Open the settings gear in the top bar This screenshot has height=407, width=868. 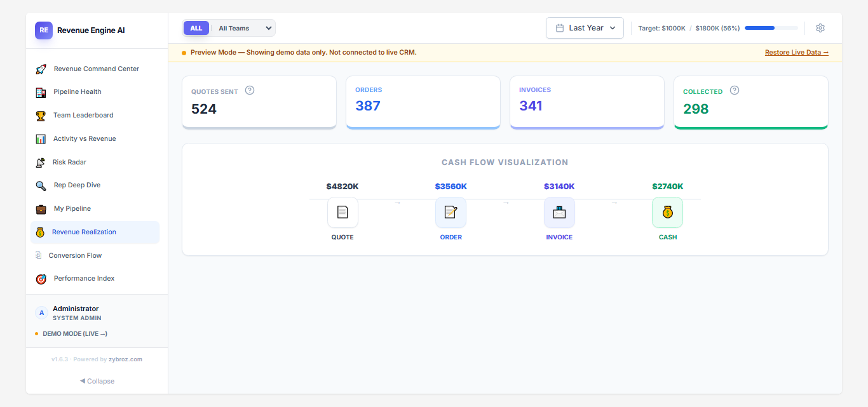click(820, 28)
